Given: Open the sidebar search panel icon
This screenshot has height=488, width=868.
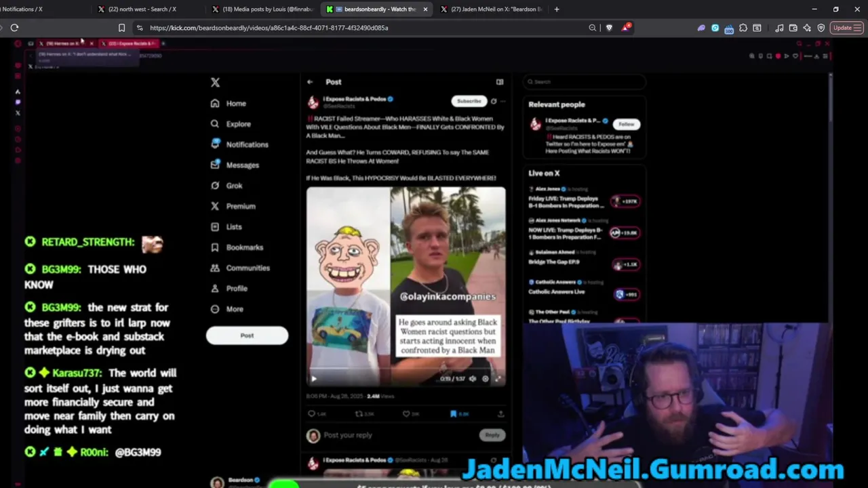Looking at the screenshot, I should tap(757, 28).
